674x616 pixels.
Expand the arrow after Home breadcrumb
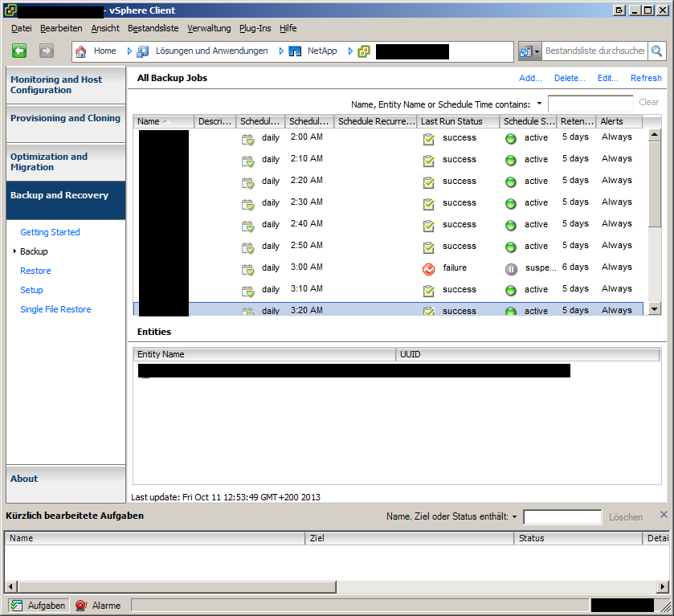pyautogui.click(x=129, y=51)
